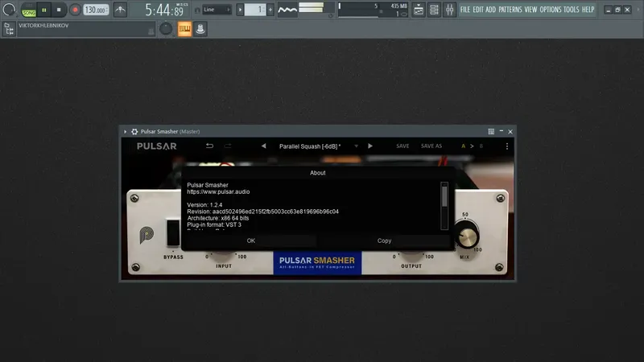The width and height of the screenshot is (644, 362).
Task: Load the next preset with right arrow
Action: (x=370, y=146)
